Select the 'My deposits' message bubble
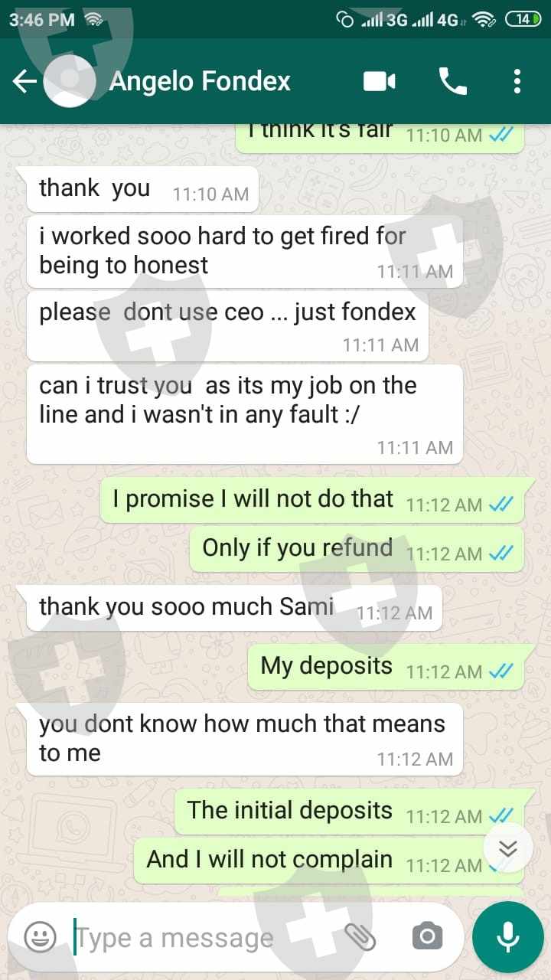551x980 pixels. 386,667
